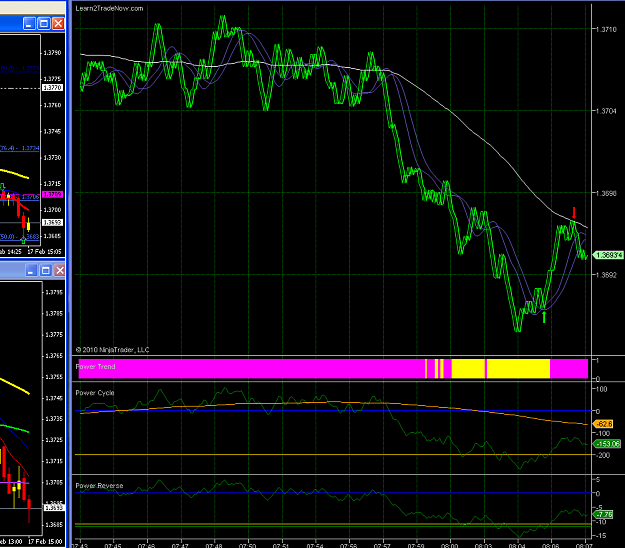Screen dimensions: 625x548
Task: Select the magenta 1.3709 marker in upper-left window
Action: click(x=53, y=194)
